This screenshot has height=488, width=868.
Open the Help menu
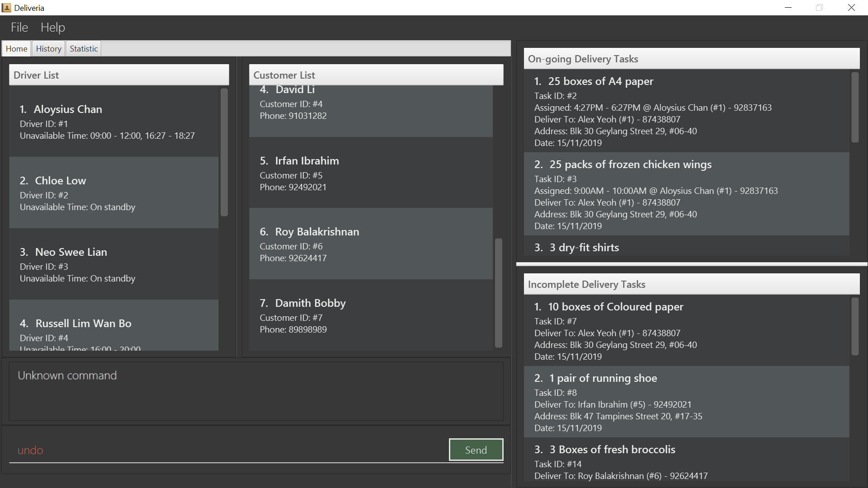[53, 28]
